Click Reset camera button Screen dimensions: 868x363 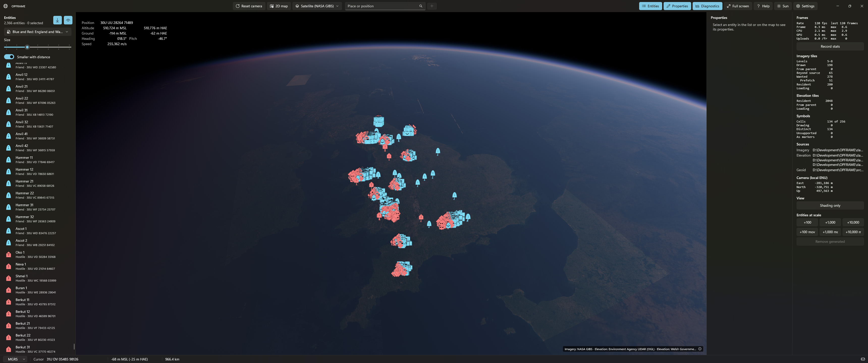pos(249,6)
